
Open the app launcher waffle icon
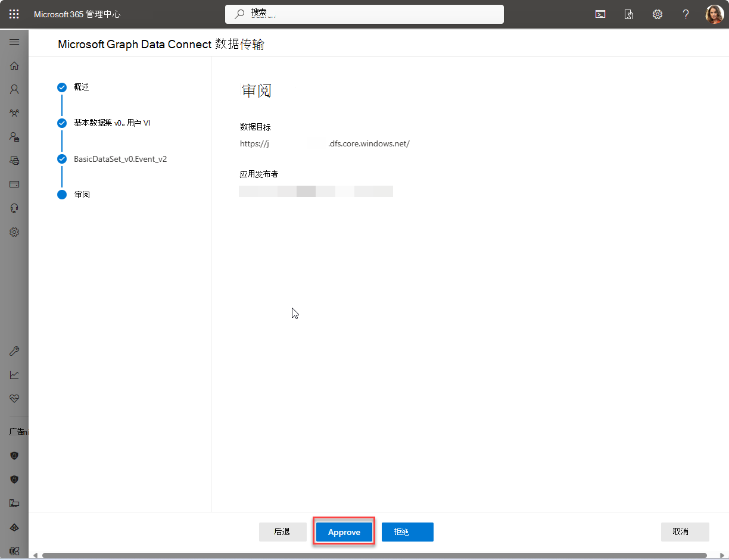coord(14,14)
